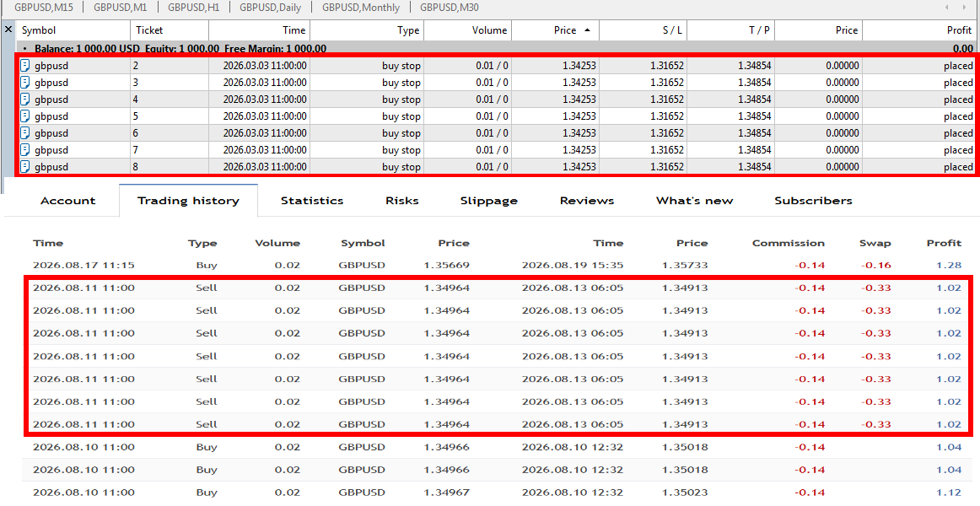Select the GBPUSD,M30 chart tab

pyautogui.click(x=450, y=8)
